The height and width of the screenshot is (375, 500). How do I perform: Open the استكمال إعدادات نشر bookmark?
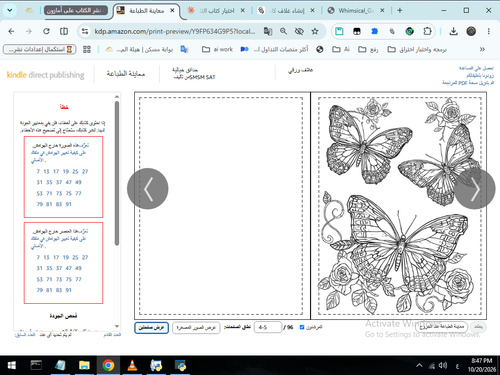(40, 49)
